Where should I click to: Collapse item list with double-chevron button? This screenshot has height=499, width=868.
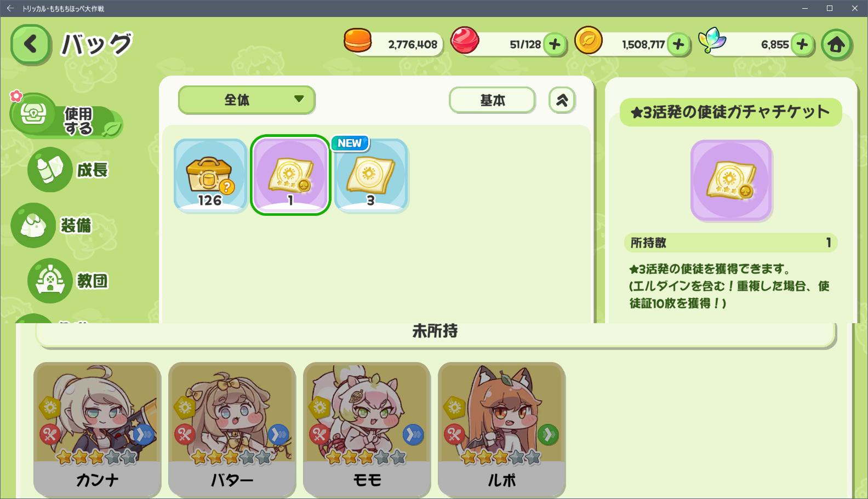click(562, 100)
